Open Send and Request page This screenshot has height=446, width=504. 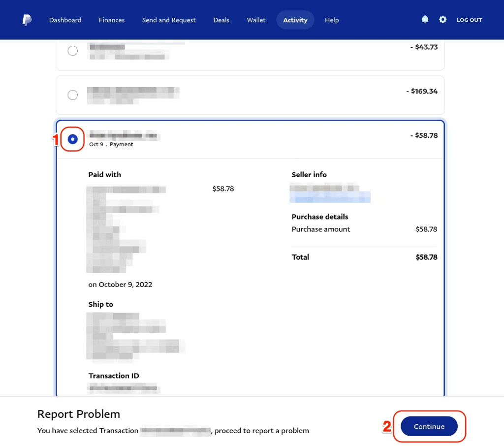tap(169, 20)
